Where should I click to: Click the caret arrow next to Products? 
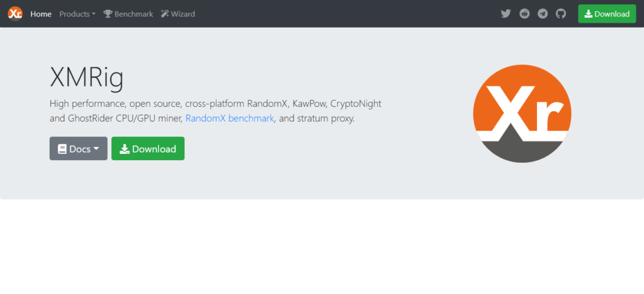point(94,14)
